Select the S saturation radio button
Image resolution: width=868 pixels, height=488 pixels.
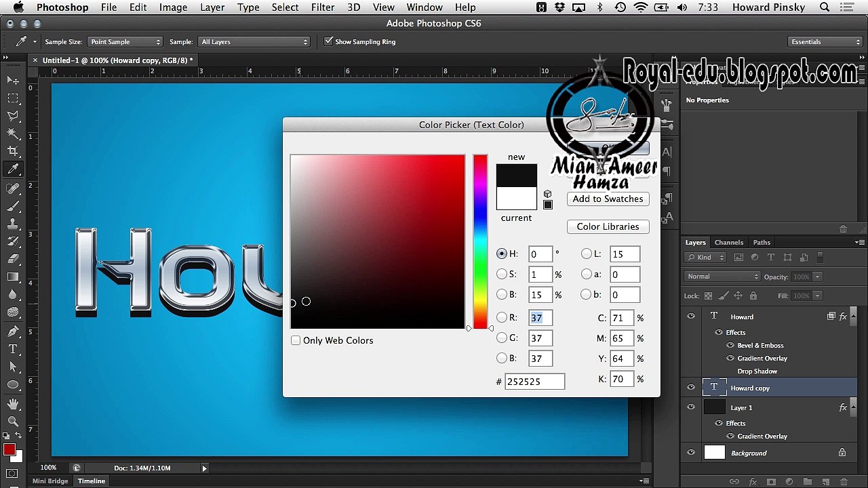click(x=502, y=274)
